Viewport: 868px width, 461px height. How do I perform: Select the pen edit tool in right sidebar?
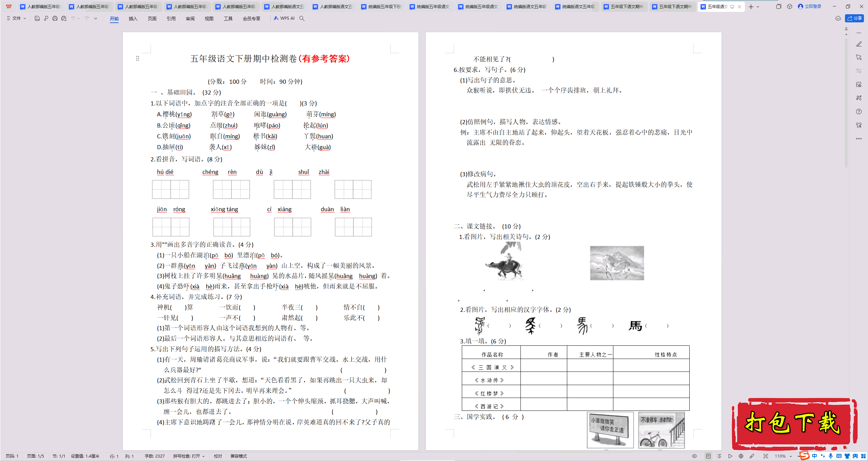[859, 44]
